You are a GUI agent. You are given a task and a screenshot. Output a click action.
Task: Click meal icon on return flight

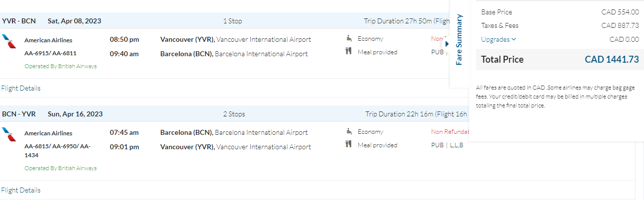coord(349,144)
